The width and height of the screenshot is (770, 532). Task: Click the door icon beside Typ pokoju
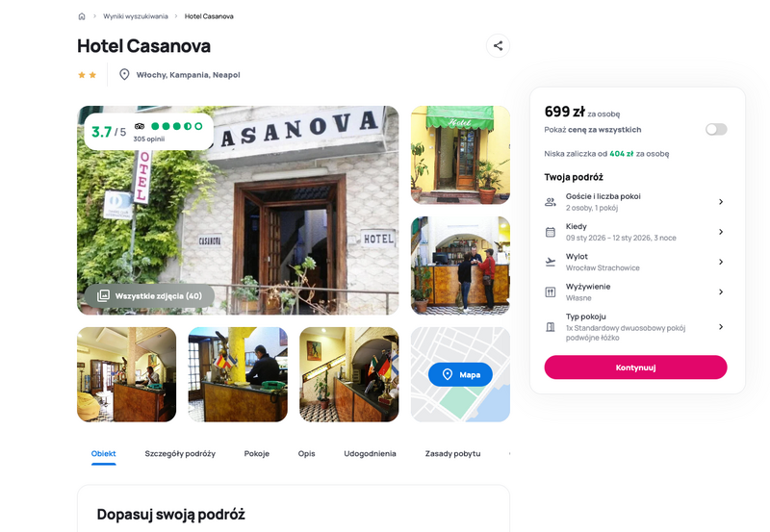[x=551, y=327]
